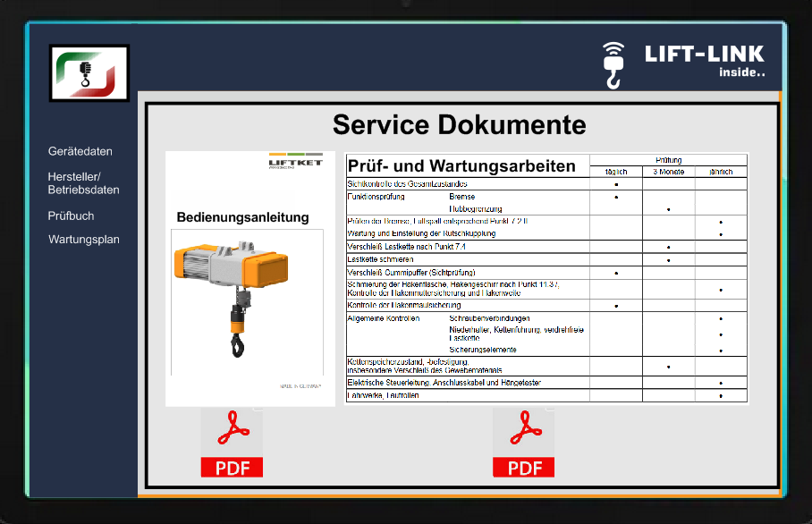
Task: Open the Prüfbuch menu entry
Action: click(x=72, y=216)
